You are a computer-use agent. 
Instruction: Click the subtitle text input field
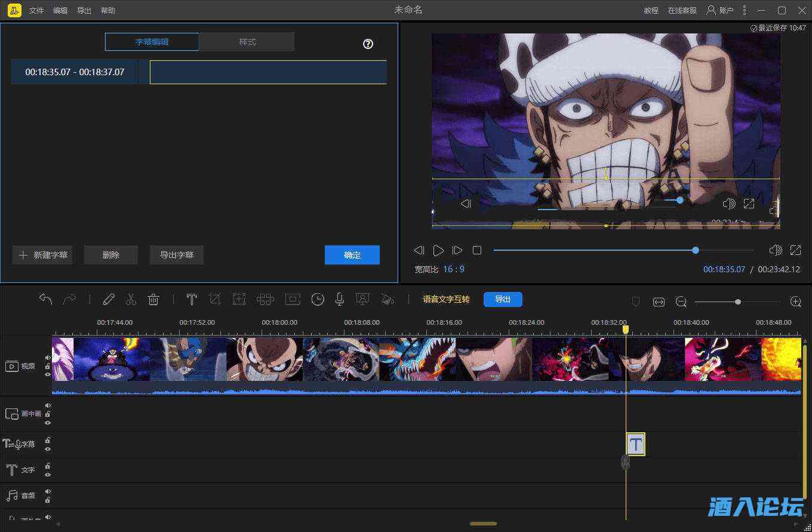click(x=267, y=72)
